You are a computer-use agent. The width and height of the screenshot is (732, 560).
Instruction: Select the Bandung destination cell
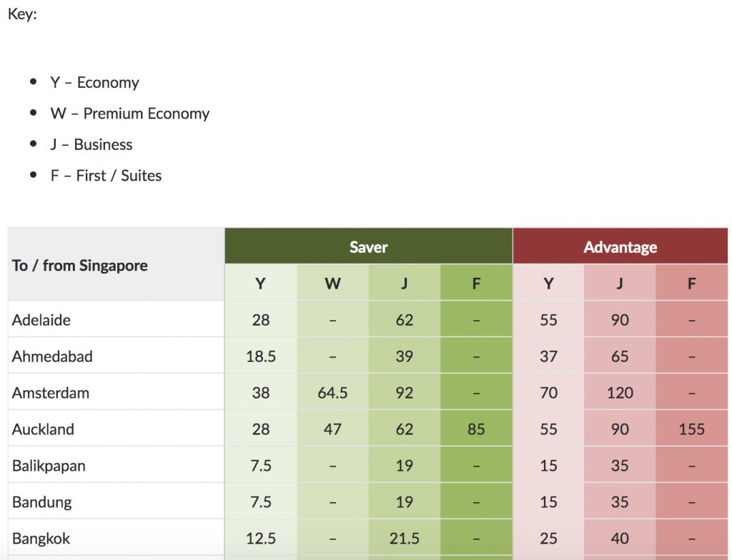42,502
